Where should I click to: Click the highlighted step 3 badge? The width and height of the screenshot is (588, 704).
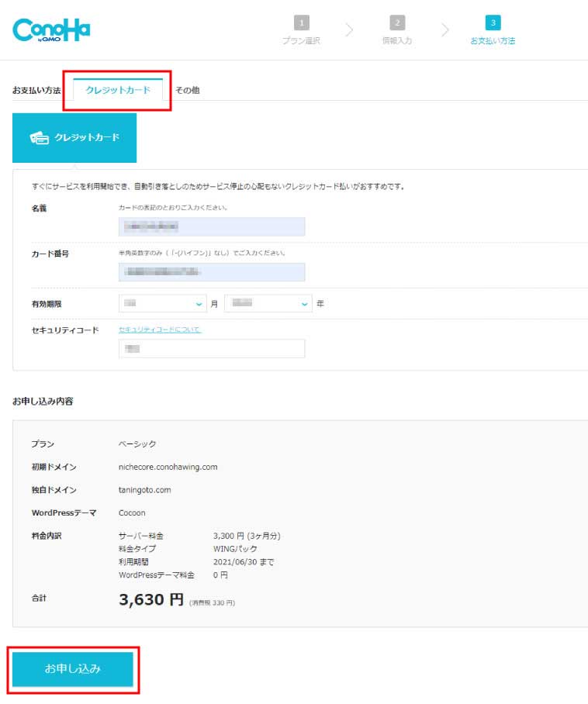493,23
